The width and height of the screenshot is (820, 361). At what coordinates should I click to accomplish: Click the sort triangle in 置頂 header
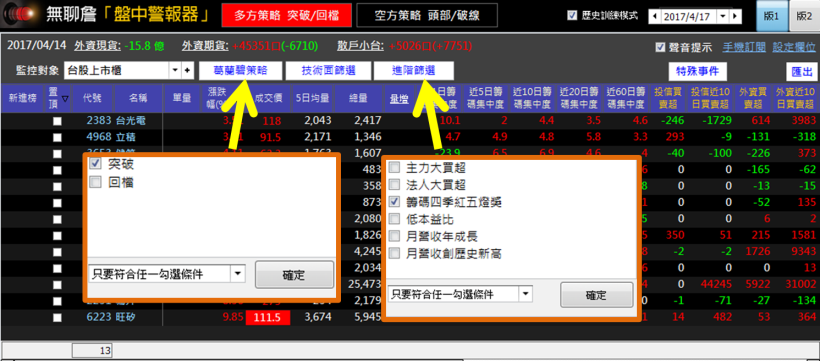[x=65, y=99]
